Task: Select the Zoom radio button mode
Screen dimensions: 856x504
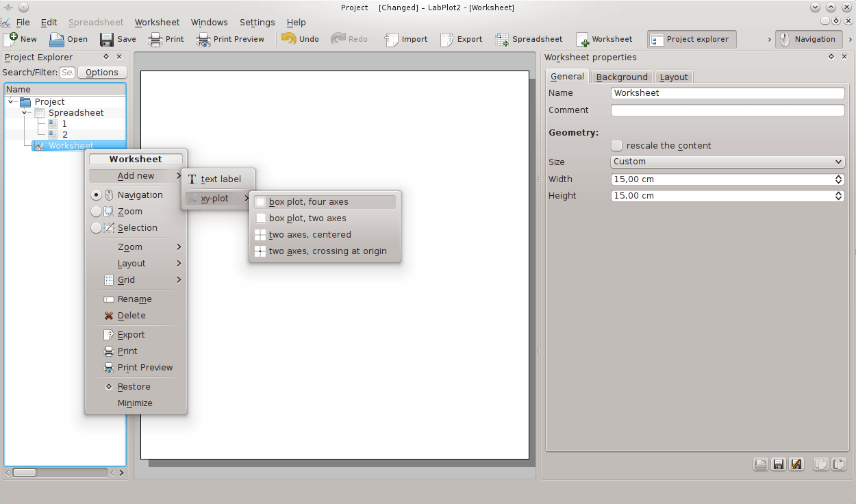Action: coord(97,212)
